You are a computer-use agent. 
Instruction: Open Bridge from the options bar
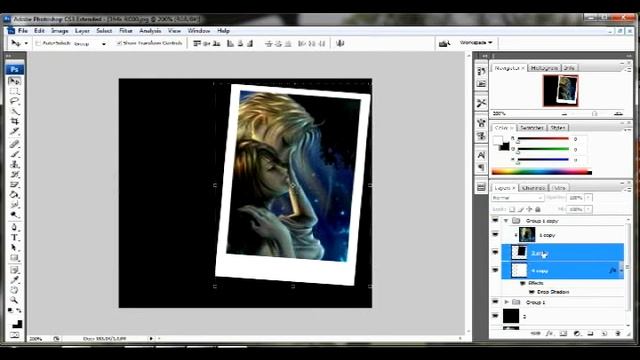pyautogui.click(x=444, y=43)
